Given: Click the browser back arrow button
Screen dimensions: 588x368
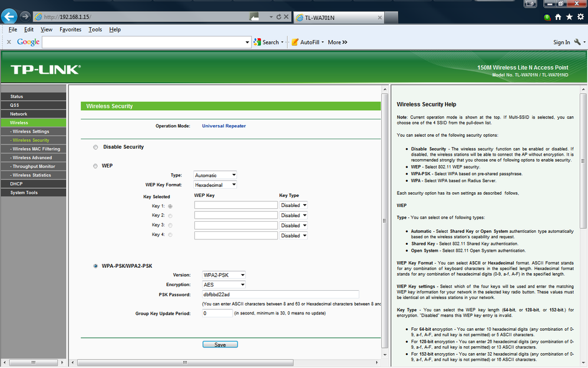Looking at the screenshot, I should point(9,17).
